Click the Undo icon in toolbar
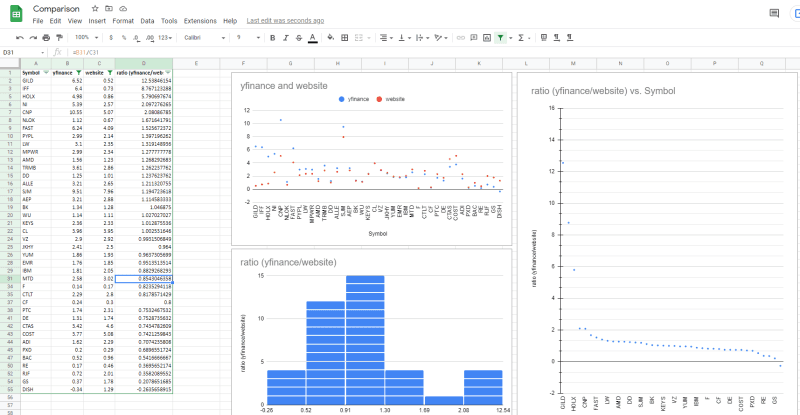 coord(20,37)
